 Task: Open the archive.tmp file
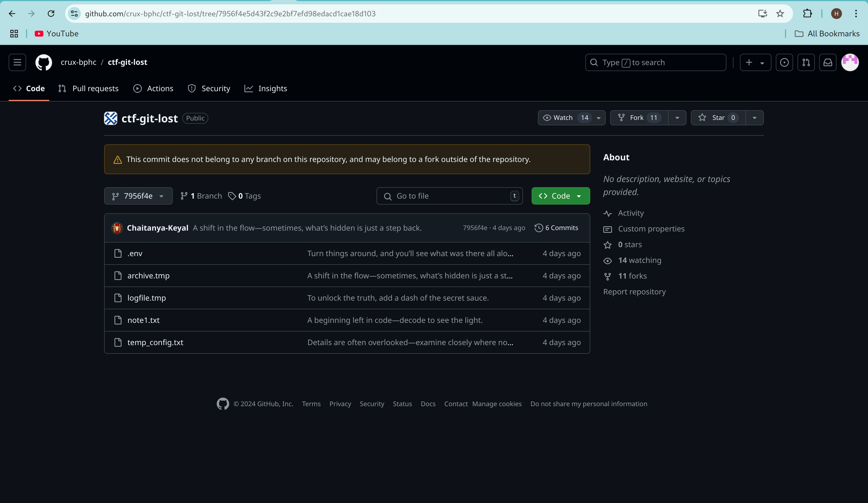coord(148,276)
